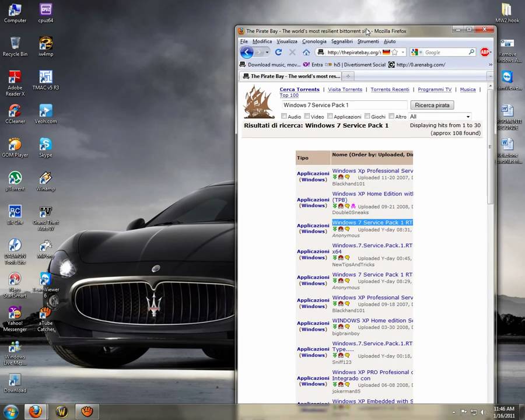Viewport: 525px width, 420px height.
Task: Open the CCleaner desktop icon
Action: [15, 114]
